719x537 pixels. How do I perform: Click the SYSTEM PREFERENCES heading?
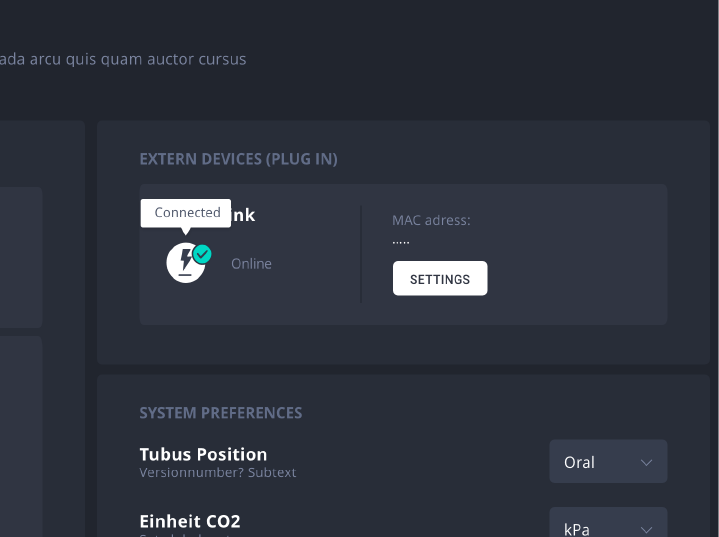click(220, 412)
